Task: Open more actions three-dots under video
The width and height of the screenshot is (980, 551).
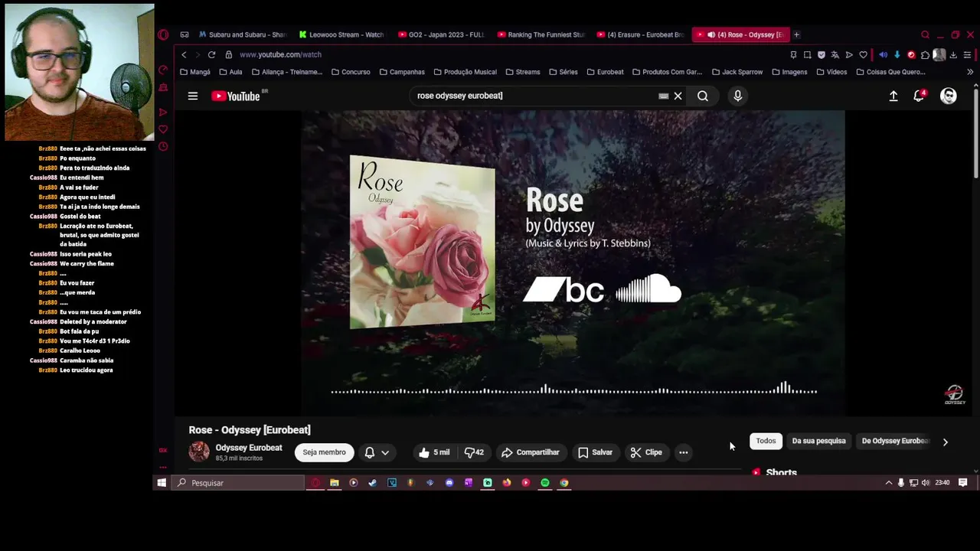Action: click(683, 452)
